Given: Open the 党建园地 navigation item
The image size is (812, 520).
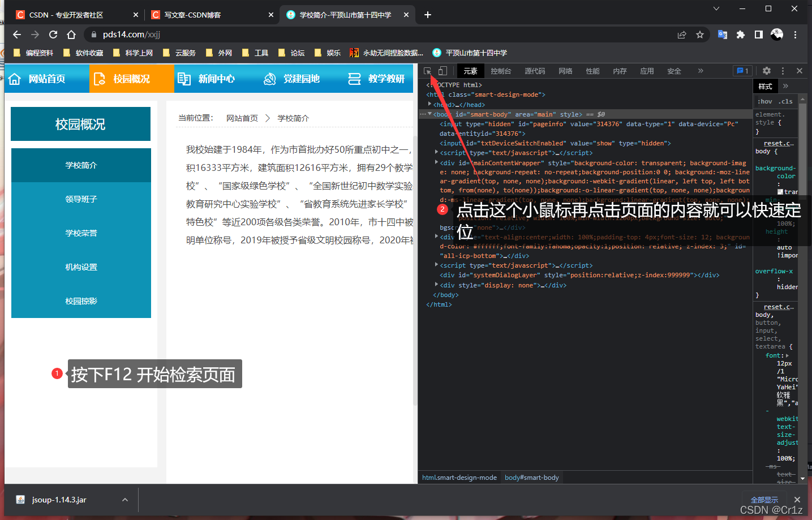Looking at the screenshot, I should point(301,79).
